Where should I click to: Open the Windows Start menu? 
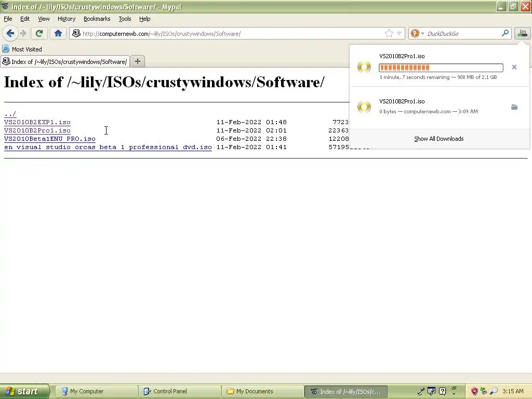point(24,391)
